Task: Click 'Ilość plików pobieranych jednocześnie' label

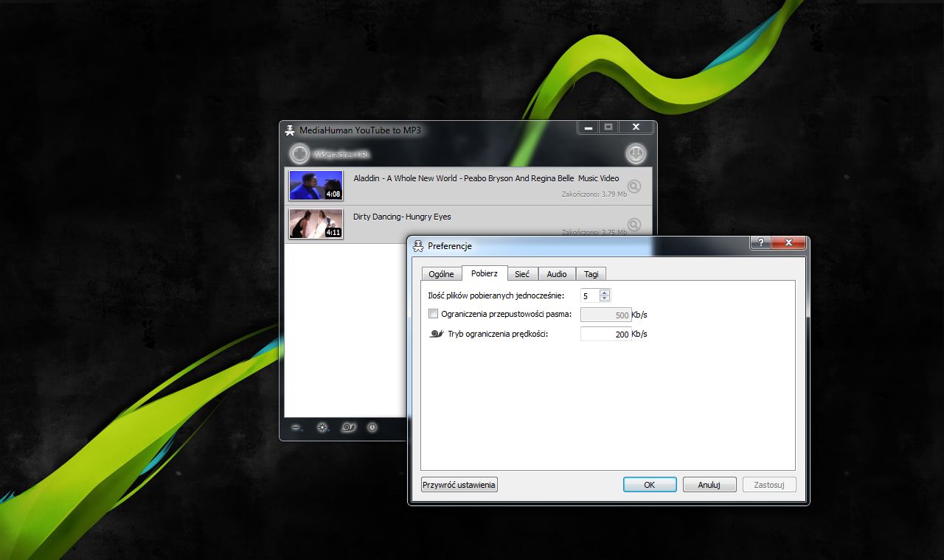Action: 496,295
